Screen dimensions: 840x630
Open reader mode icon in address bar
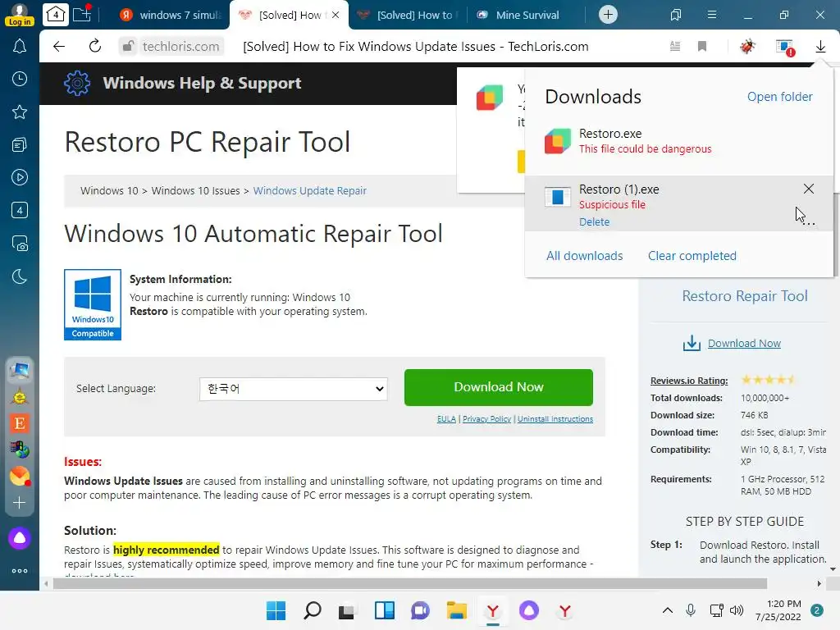(675, 47)
